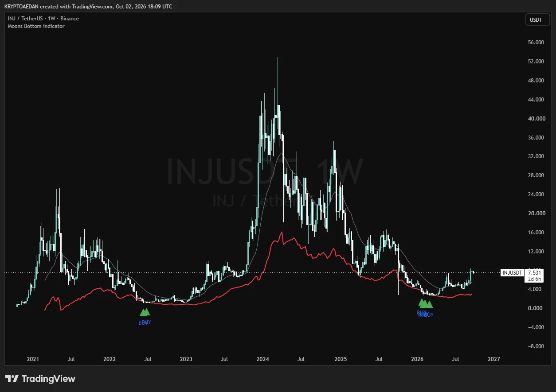The width and height of the screenshot is (556, 392).
Task: Click the Jul label between 2021 and 2022
Action: (x=71, y=359)
